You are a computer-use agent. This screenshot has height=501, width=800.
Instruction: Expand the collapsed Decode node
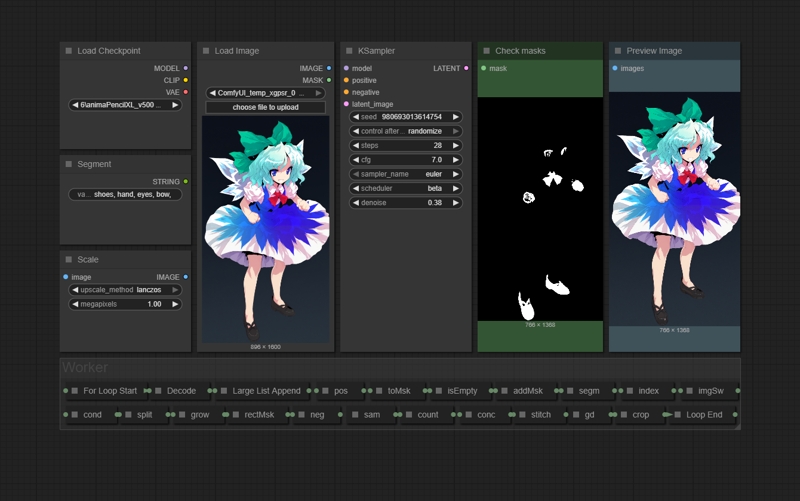tap(158, 391)
